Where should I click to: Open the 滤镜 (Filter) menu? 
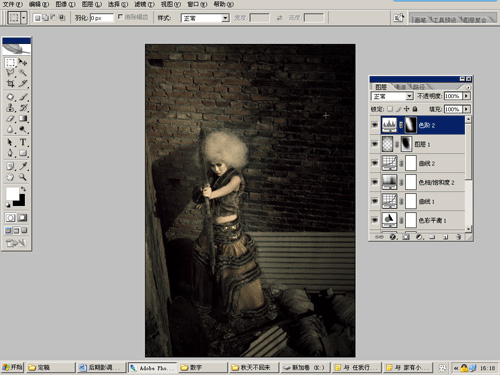(144, 4)
